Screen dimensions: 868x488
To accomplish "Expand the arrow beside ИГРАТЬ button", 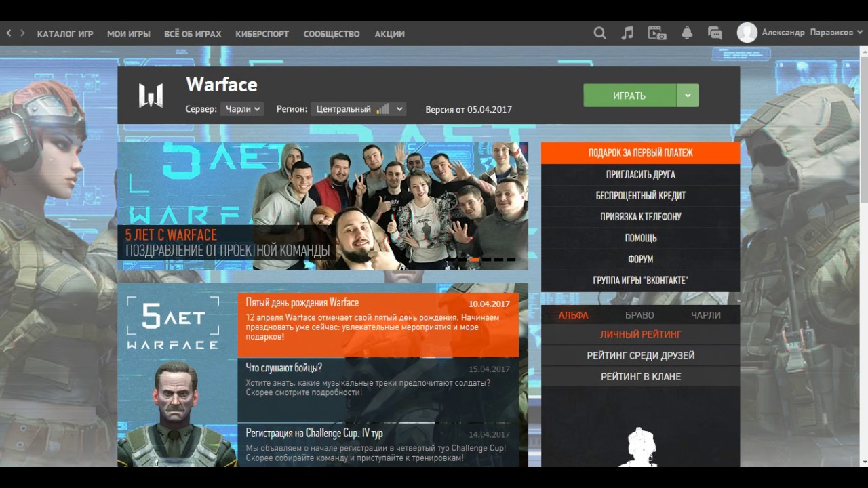I will tap(688, 96).
